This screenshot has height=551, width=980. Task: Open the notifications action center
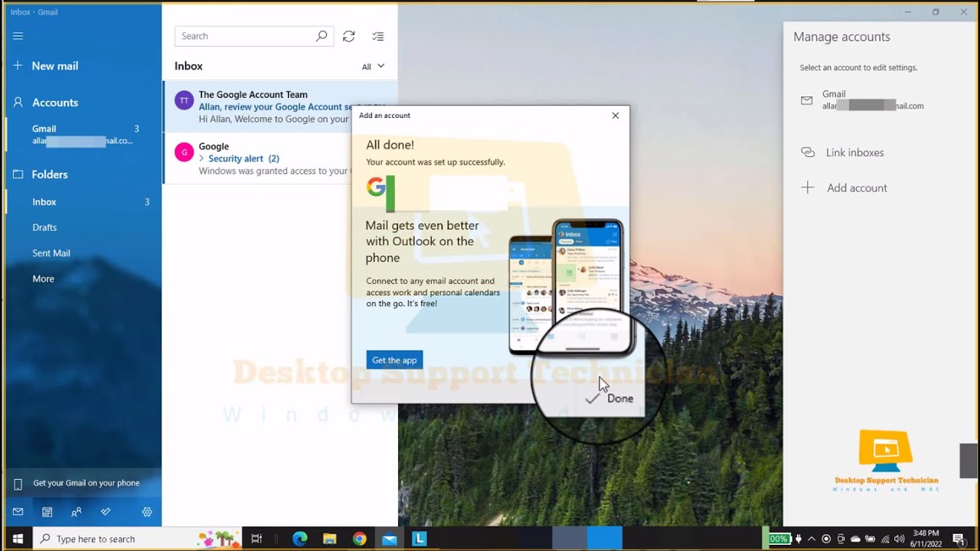click(x=959, y=539)
